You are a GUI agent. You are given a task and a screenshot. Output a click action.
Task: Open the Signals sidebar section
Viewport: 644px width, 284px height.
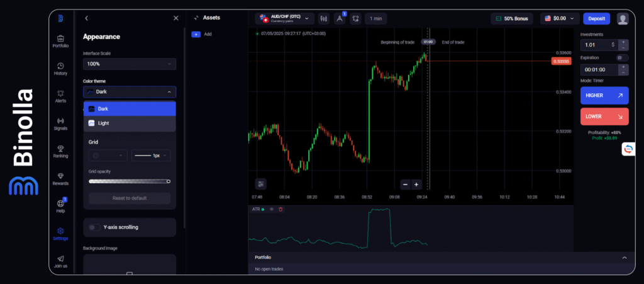(60, 123)
